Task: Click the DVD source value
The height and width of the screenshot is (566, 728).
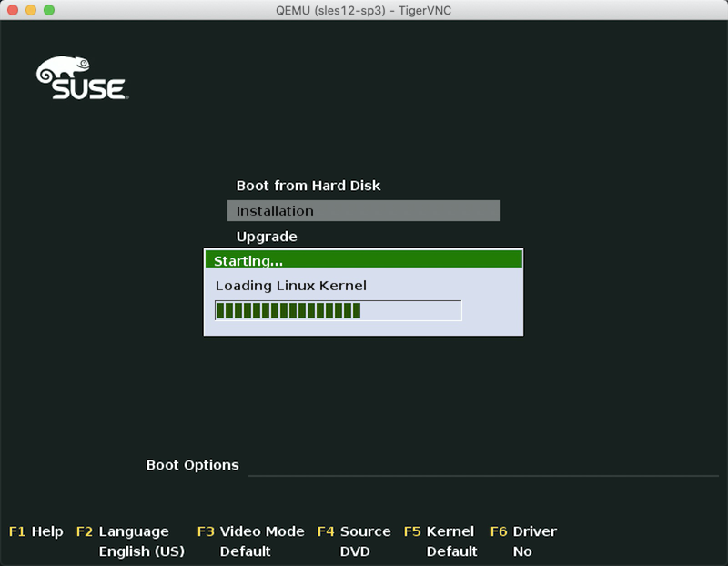Action: point(354,551)
